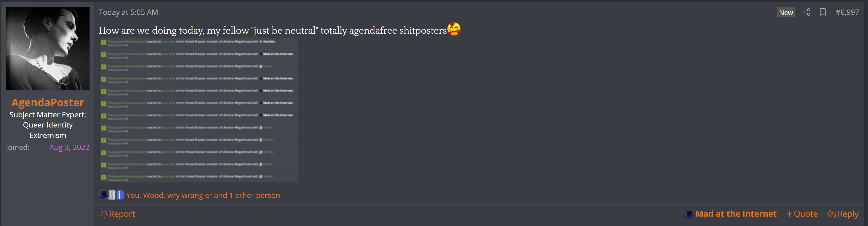
Task: Bookmark this post with the bookmark icon
Action: click(823, 13)
